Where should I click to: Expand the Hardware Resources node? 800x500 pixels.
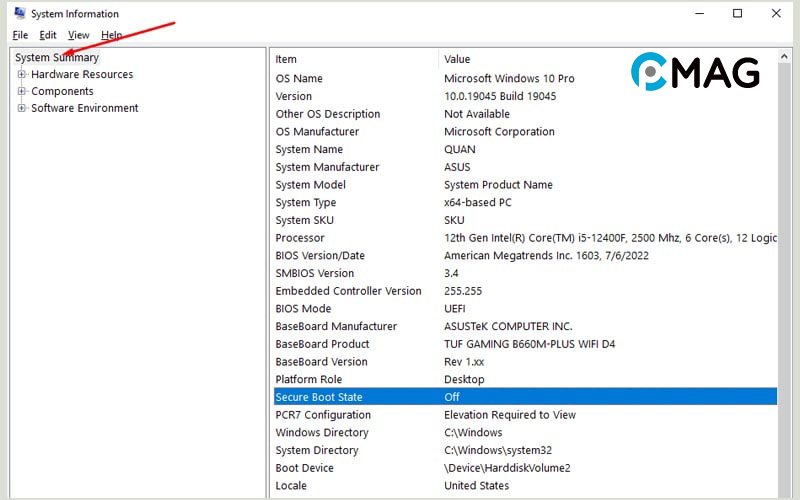tap(21, 74)
